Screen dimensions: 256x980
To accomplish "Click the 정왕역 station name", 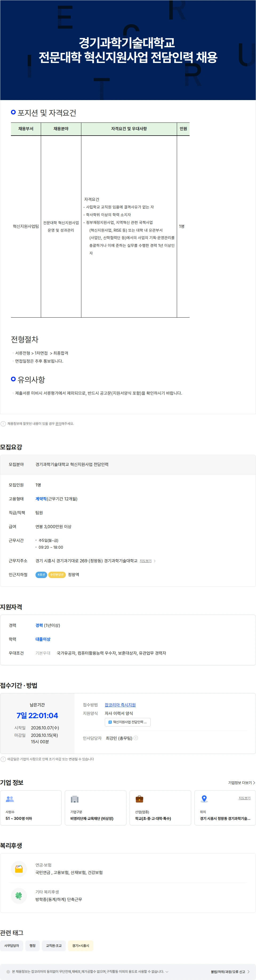I will tap(73, 574).
